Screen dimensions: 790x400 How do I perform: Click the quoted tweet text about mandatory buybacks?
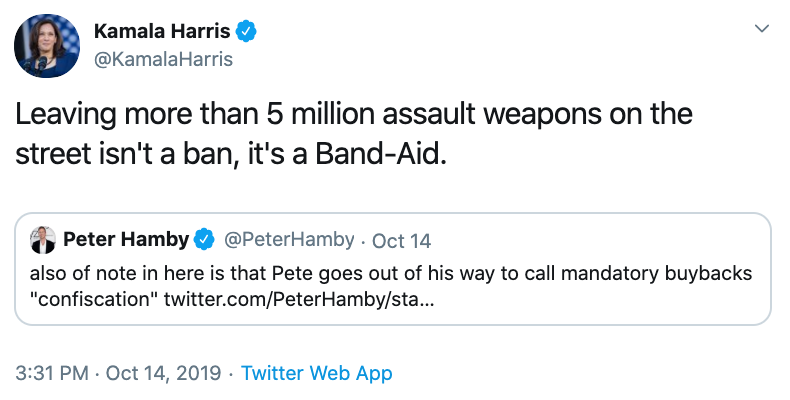click(400, 273)
